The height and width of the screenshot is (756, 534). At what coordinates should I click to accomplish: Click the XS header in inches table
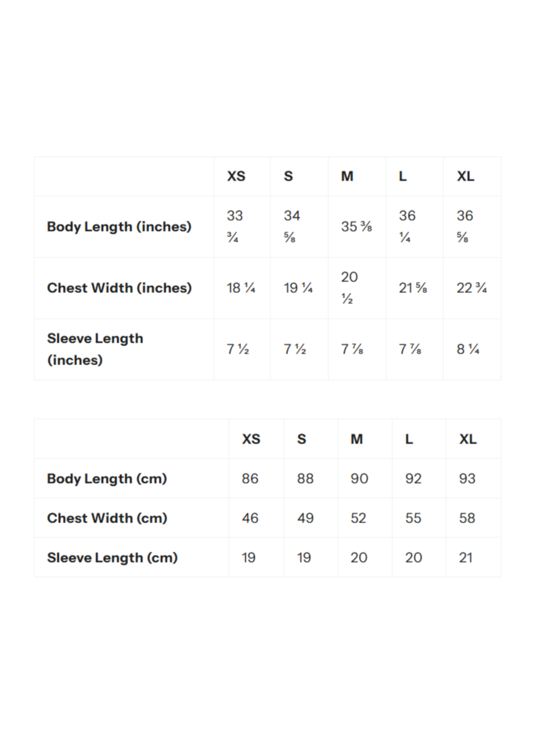[236, 176]
